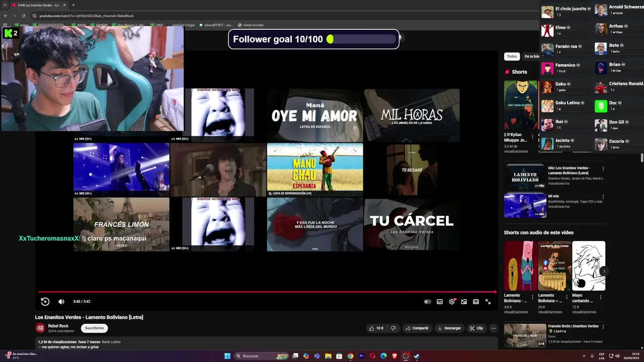Dislike the video with thumbs down
Viewport: 644px width, 362px height.
point(393,328)
